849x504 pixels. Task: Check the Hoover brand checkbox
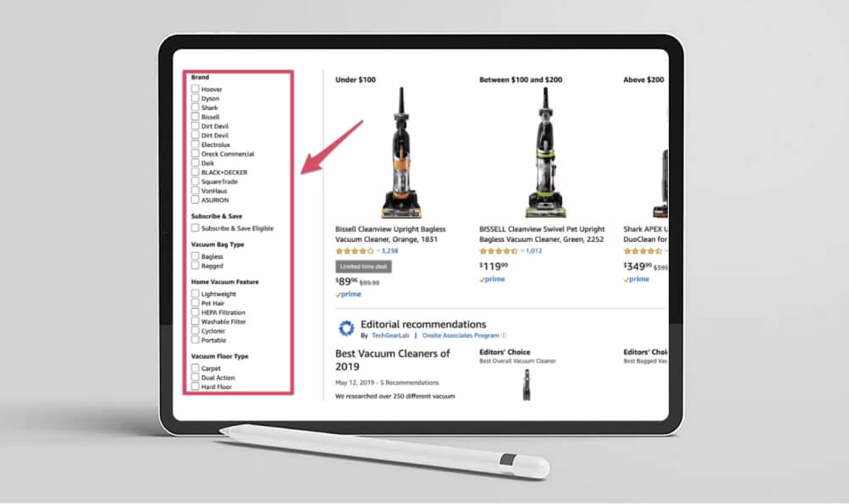click(195, 89)
